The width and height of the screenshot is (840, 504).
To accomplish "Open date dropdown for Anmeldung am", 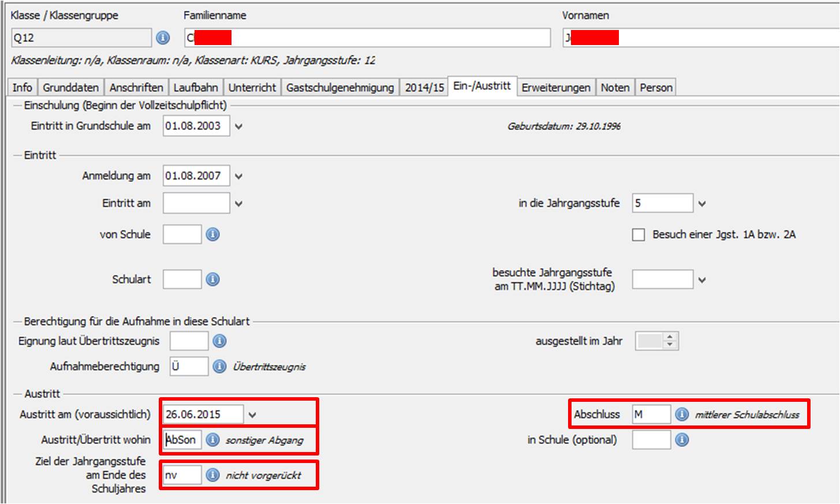I will (x=238, y=176).
